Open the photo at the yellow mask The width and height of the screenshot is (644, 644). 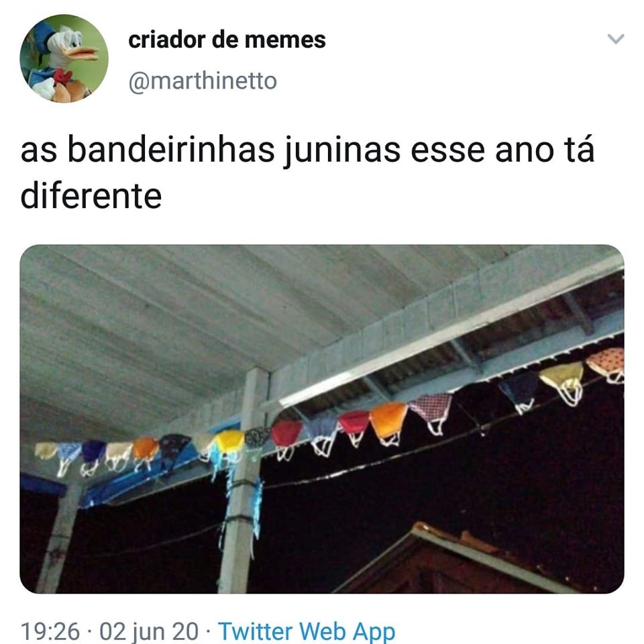click(229, 442)
